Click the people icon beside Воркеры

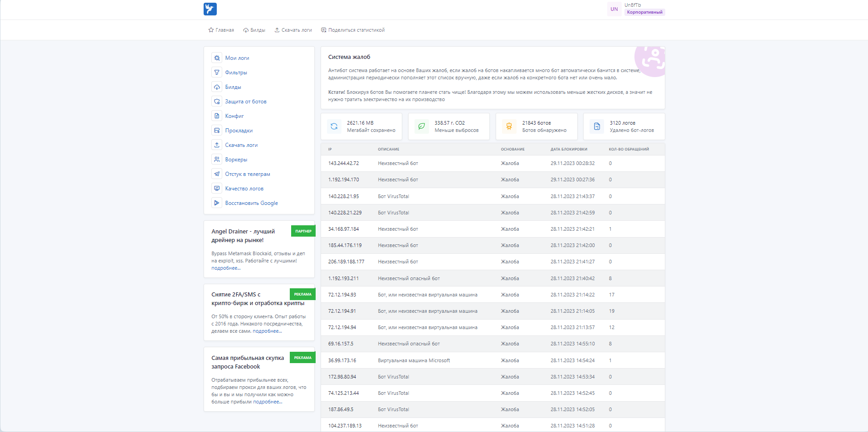[x=217, y=160]
